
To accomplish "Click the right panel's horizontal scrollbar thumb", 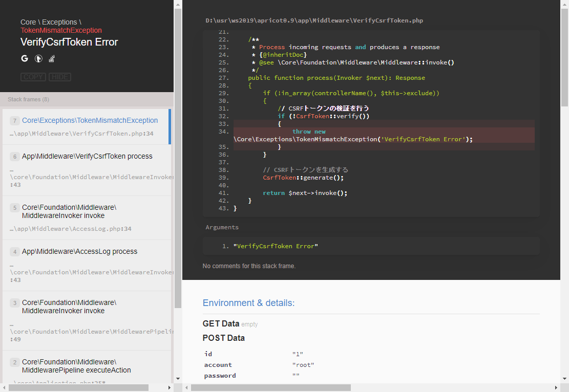I will click(x=270, y=388).
